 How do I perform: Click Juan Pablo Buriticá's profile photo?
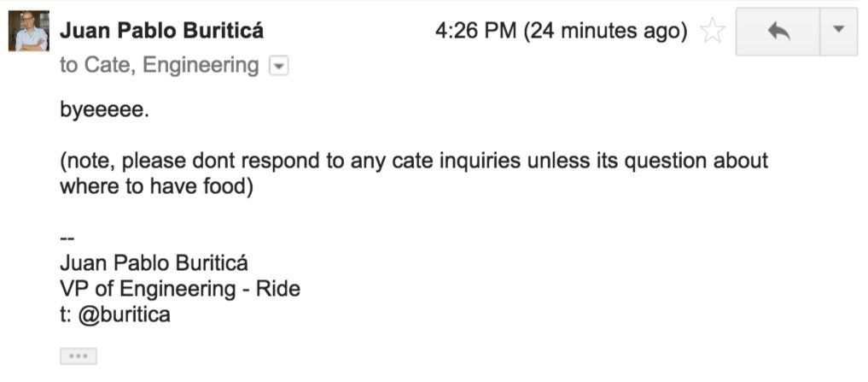pos(28,32)
